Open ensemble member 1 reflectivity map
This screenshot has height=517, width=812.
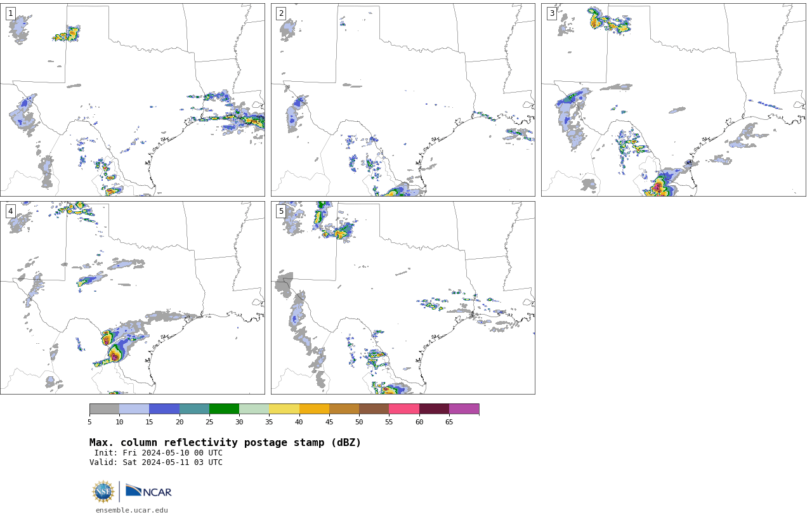click(x=132, y=100)
